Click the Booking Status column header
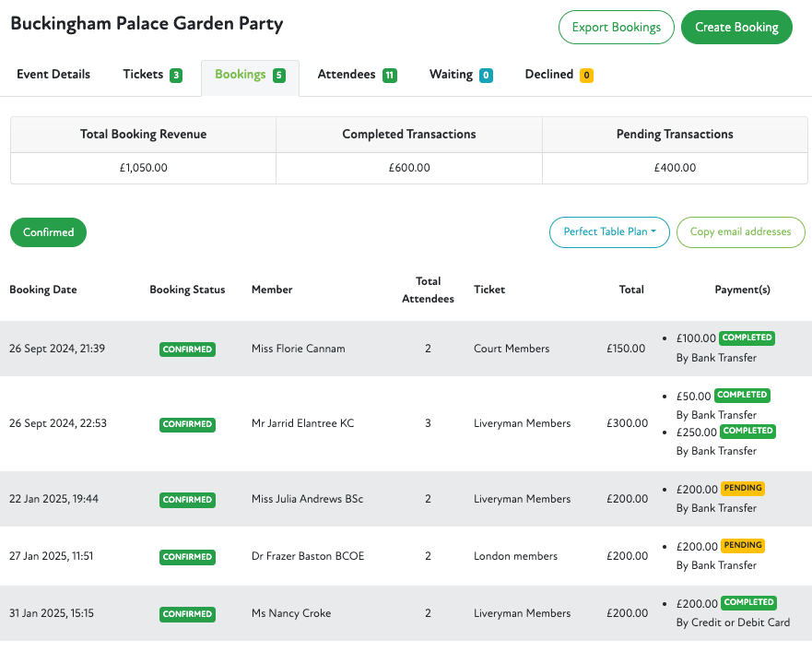Image resolution: width=812 pixels, height=652 pixels. tap(187, 290)
